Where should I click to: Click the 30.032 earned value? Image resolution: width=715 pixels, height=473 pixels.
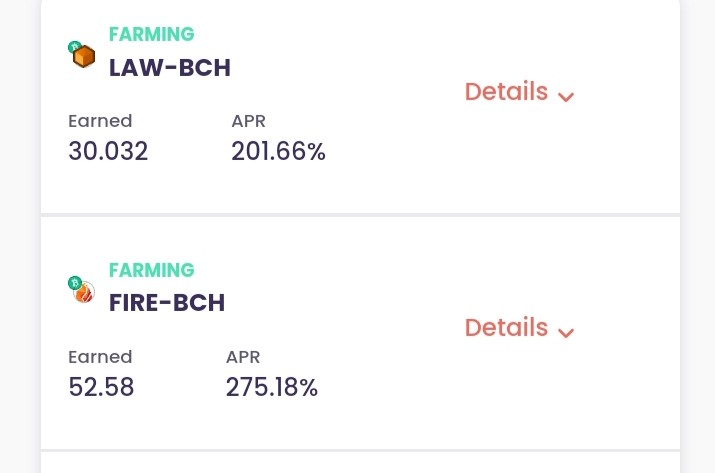(108, 151)
